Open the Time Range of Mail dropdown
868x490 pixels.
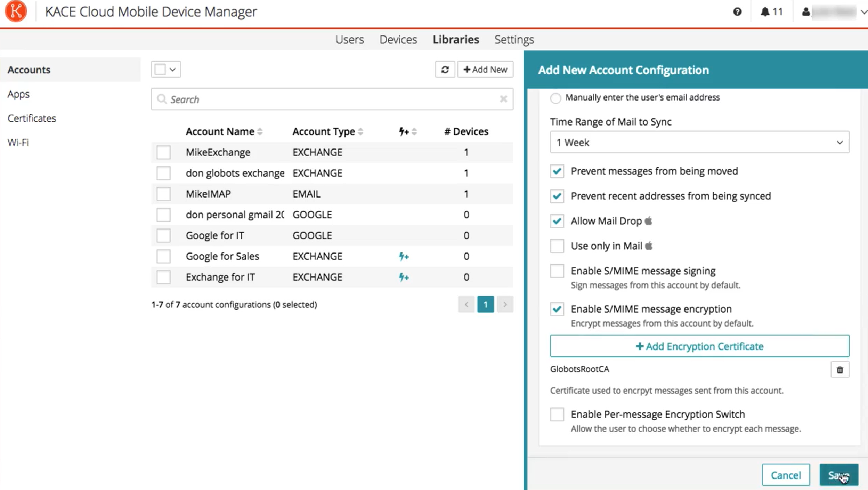click(699, 142)
